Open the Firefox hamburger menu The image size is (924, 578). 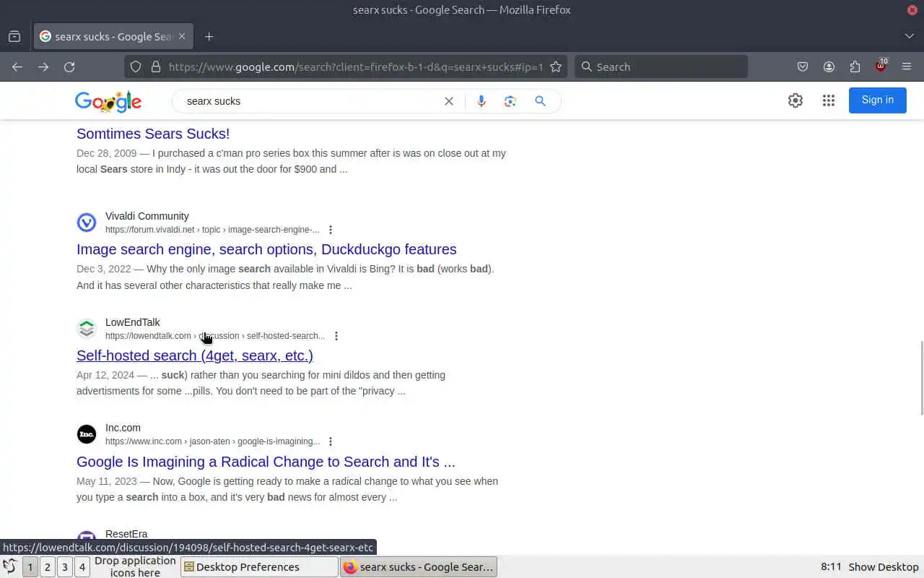point(907,66)
